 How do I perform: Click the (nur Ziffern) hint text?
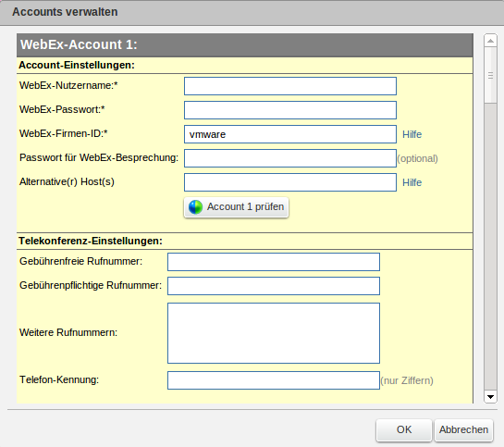coord(407,380)
